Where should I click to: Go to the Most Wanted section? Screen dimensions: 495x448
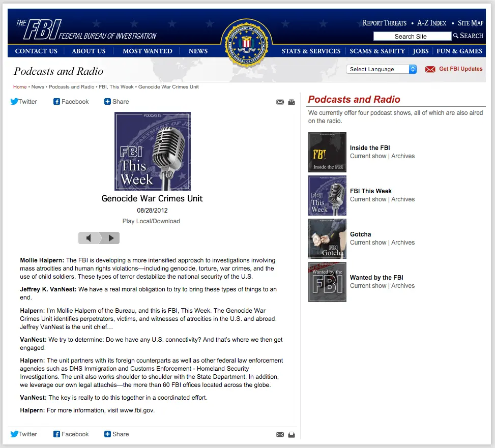coord(148,51)
